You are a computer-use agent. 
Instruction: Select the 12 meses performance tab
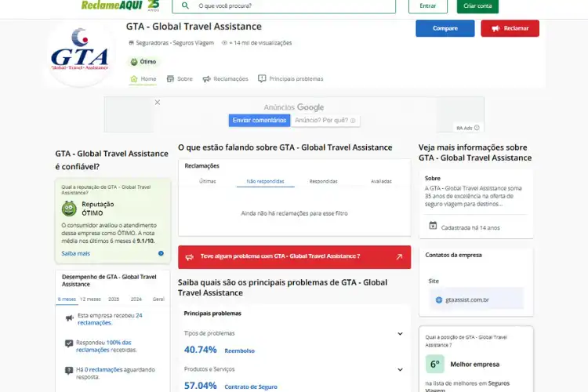pyautogui.click(x=90, y=299)
